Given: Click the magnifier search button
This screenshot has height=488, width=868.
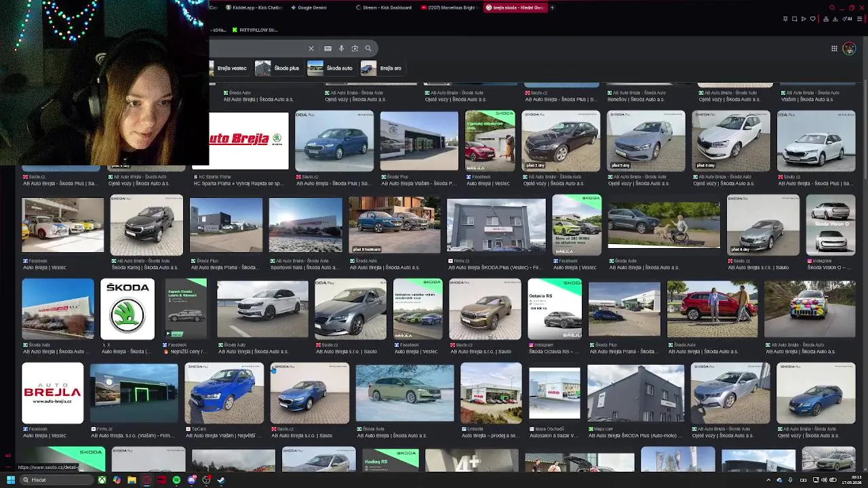Looking at the screenshot, I should tap(368, 48).
